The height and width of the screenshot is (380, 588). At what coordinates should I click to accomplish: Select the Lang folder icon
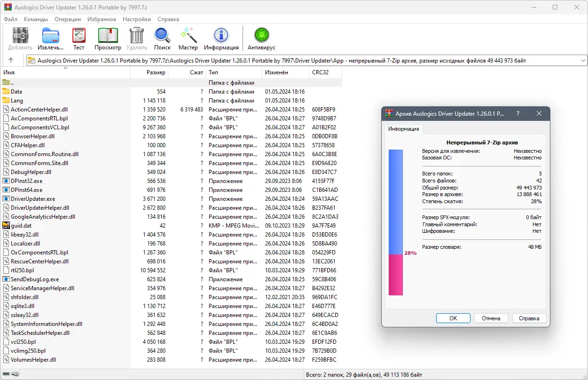point(6,101)
